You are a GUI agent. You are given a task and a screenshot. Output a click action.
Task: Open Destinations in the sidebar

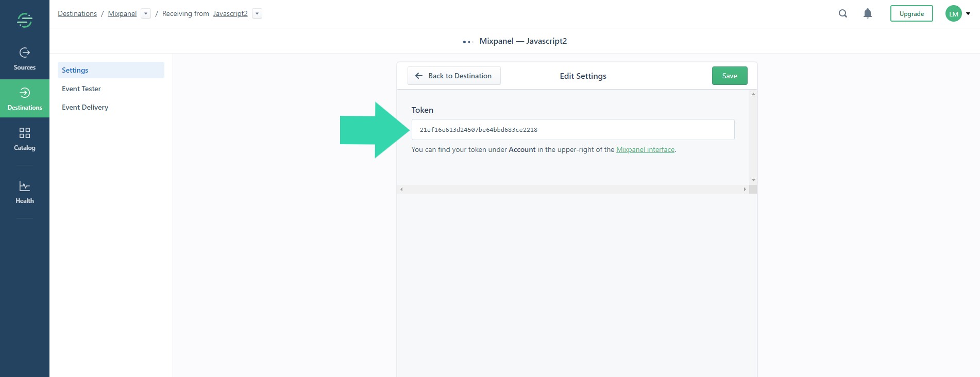(x=25, y=99)
